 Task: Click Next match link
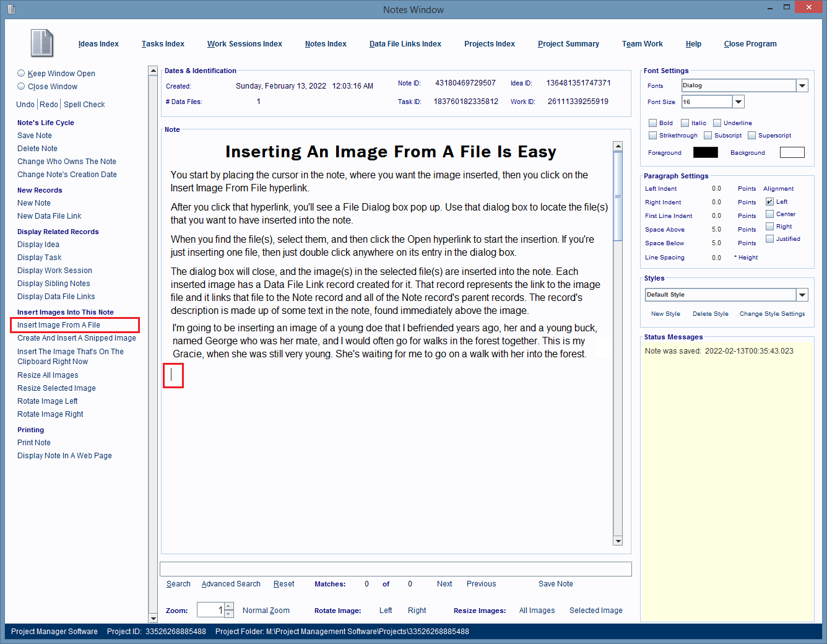pos(444,584)
